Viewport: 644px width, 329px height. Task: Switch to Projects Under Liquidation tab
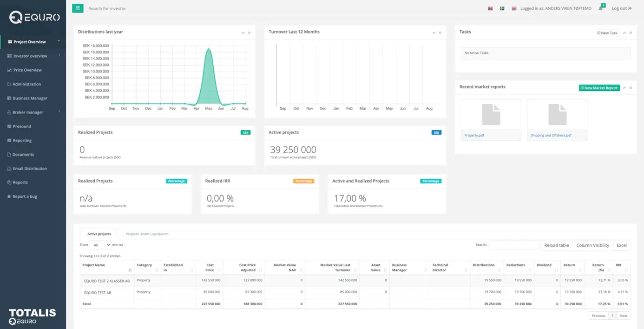tap(147, 234)
